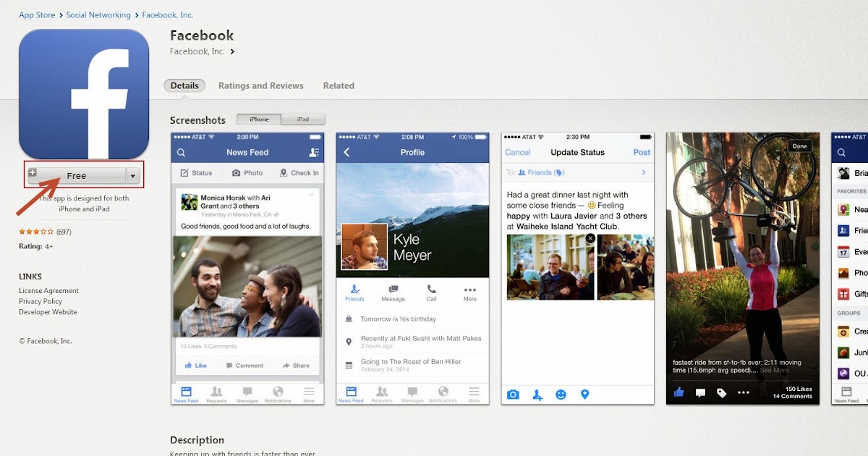Screen dimensions: 868x456
Task: Click Like thumb icon under group photo
Action: pyautogui.click(x=189, y=366)
